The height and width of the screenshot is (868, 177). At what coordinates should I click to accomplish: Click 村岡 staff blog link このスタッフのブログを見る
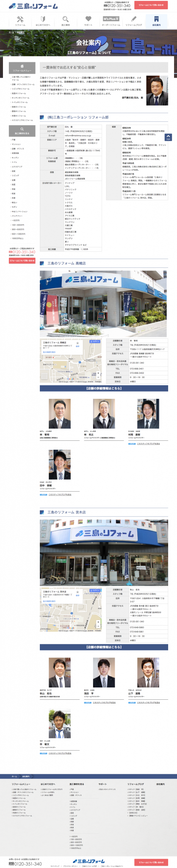148,443
